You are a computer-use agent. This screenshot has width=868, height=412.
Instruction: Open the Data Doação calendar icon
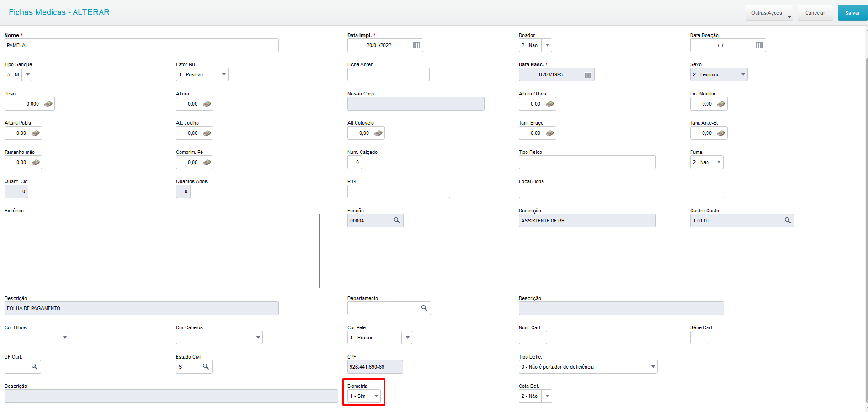[759, 45]
